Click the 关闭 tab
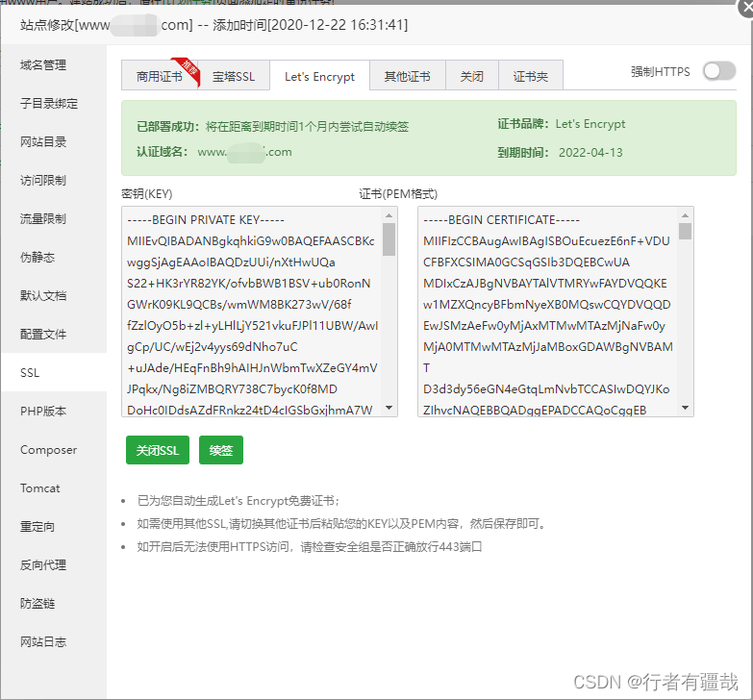This screenshot has height=700, width=753. pos(471,76)
